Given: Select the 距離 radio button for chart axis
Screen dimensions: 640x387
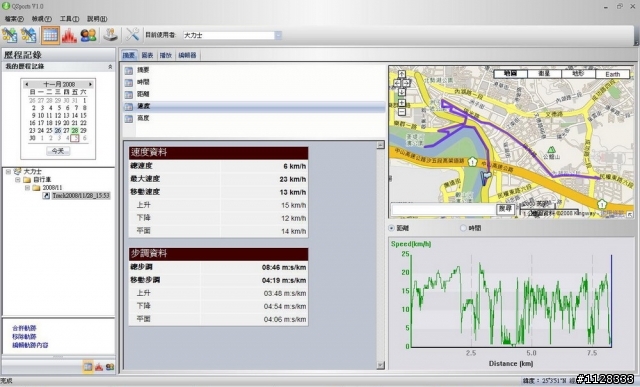Looking at the screenshot, I should [x=392, y=228].
